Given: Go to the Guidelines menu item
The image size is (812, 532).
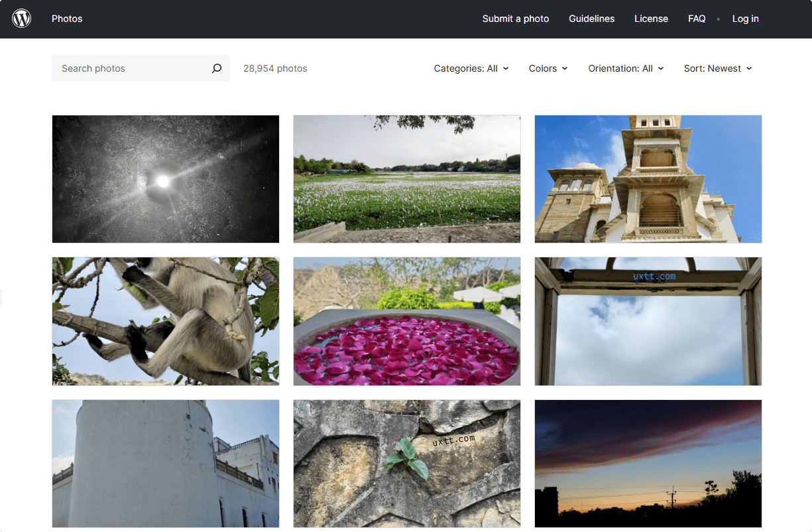Looking at the screenshot, I should pos(591,19).
